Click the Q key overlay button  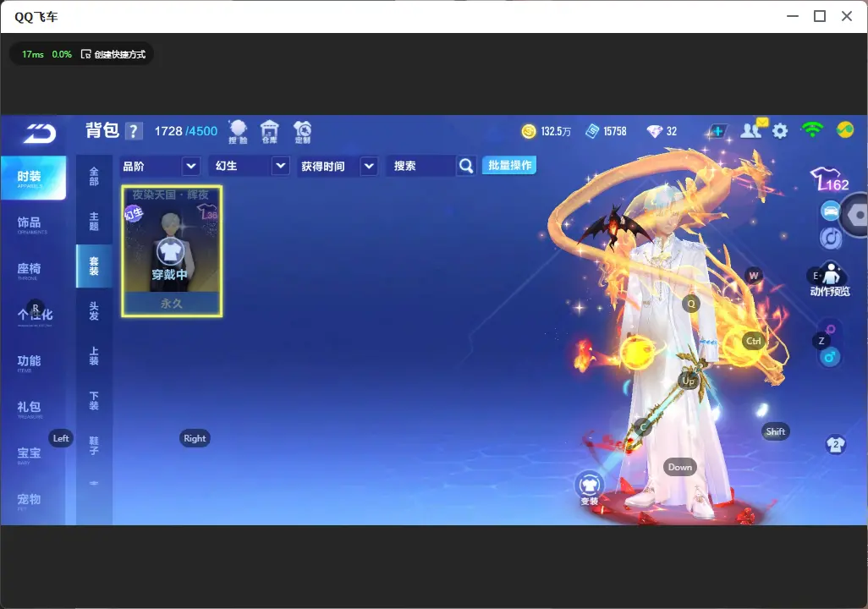(x=691, y=304)
